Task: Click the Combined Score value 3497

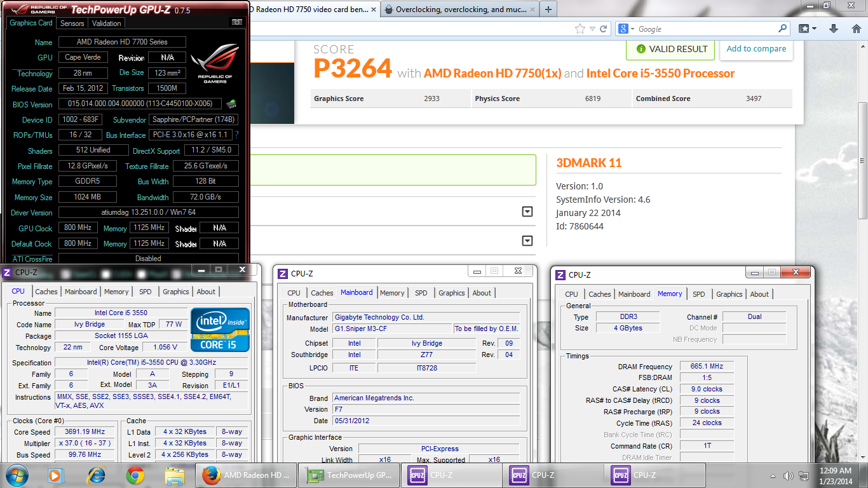Action: tap(754, 98)
